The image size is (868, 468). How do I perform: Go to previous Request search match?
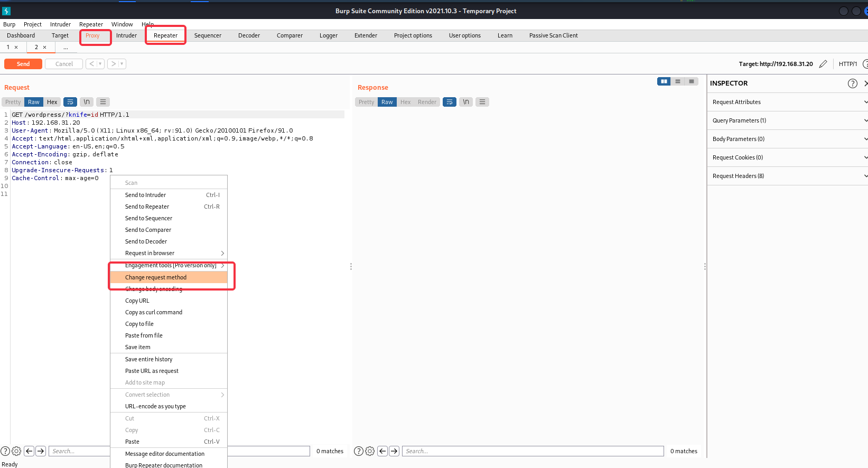pyautogui.click(x=29, y=451)
